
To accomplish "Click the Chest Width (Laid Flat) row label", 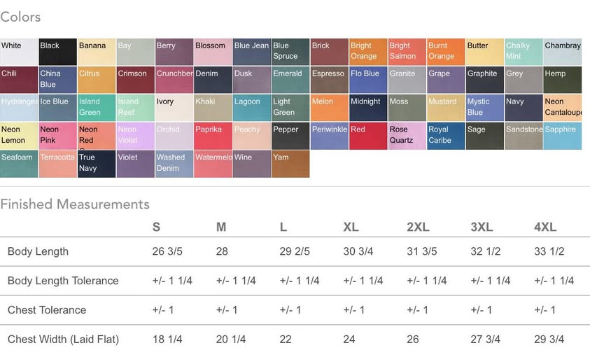I will [63, 339].
